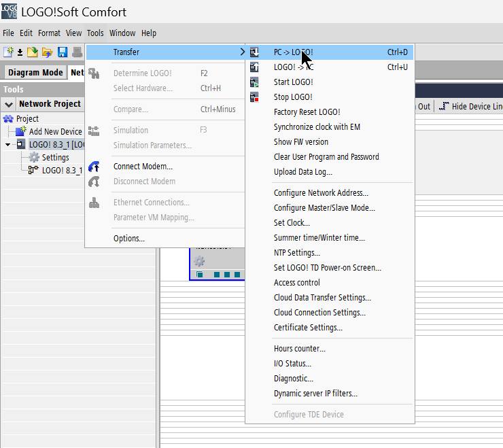
Task: Click the Settings gear icon in project tree
Action: point(34,157)
